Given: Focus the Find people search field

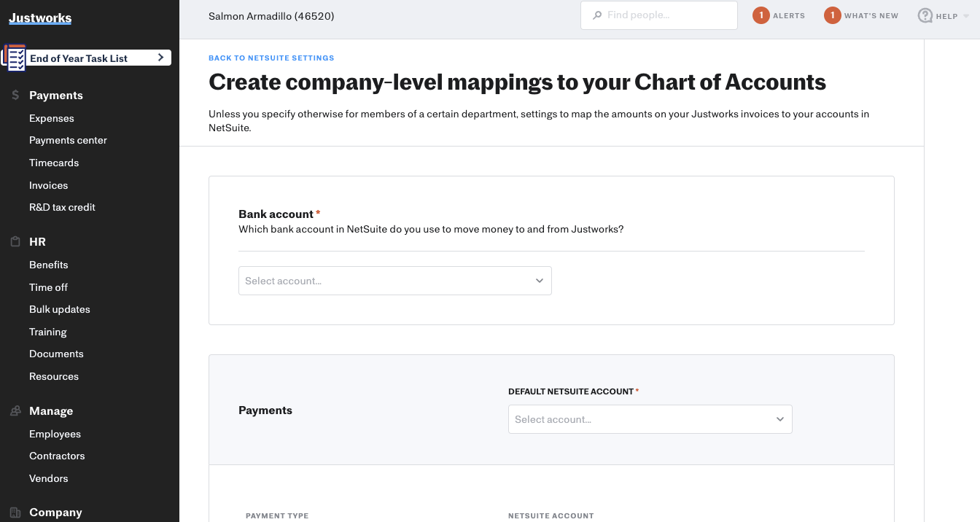Looking at the screenshot, I should pyautogui.click(x=659, y=15).
